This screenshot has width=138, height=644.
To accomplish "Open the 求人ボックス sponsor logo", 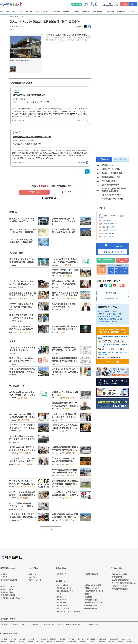I will [x=87, y=172].
